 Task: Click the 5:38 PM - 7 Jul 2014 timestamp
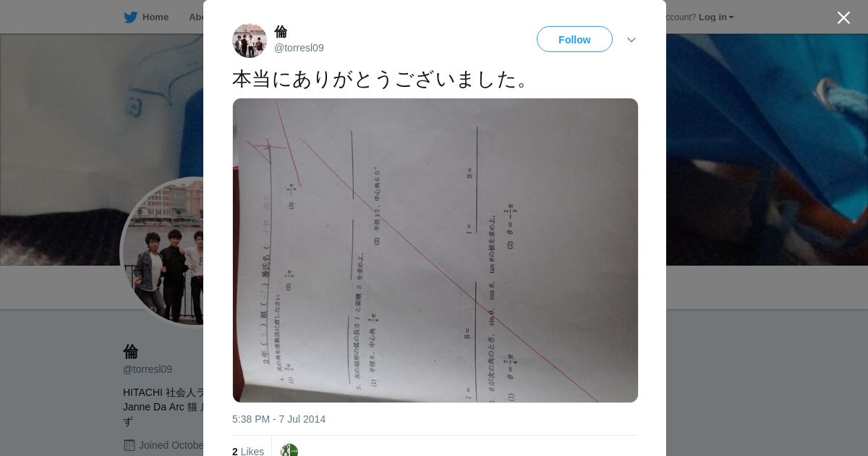[x=278, y=419]
